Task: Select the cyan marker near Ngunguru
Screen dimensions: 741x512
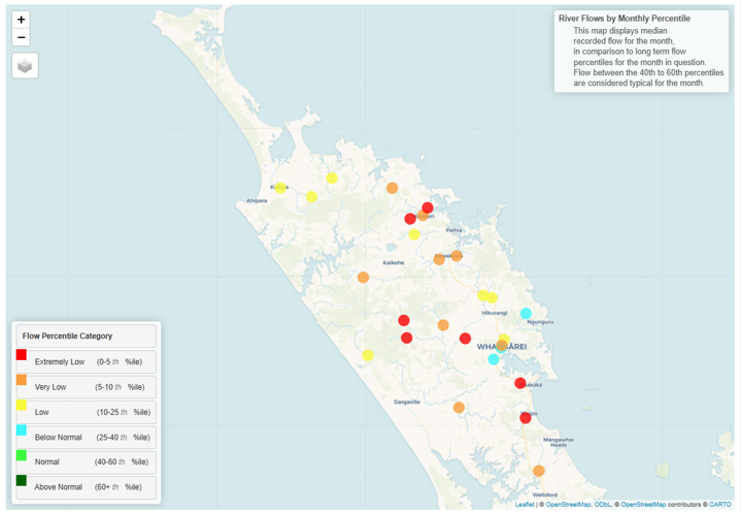Action: point(526,313)
